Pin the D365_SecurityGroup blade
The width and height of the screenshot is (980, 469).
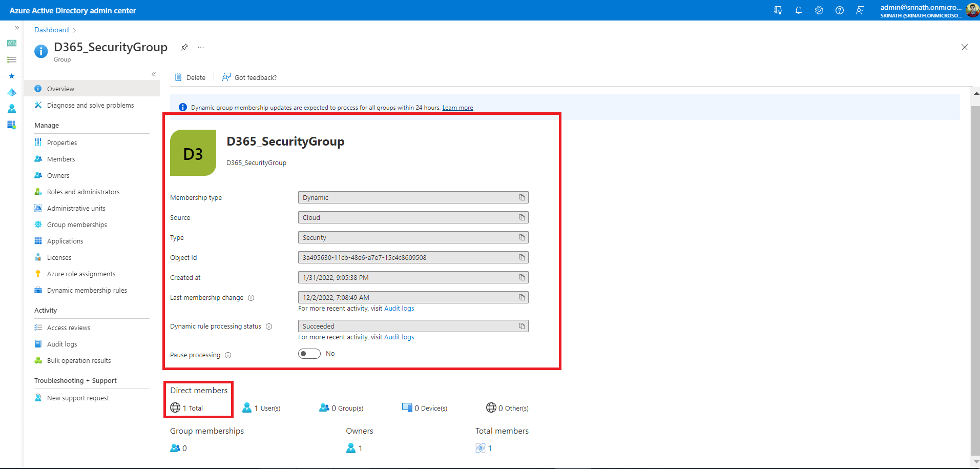(184, 47)
